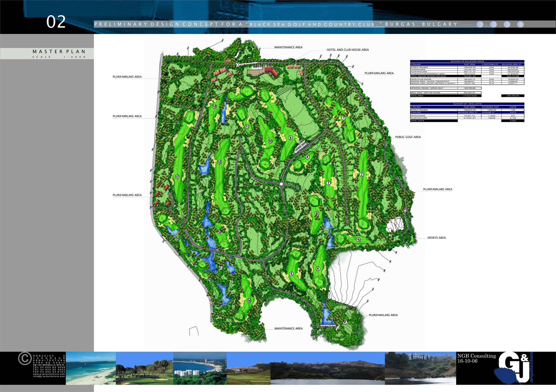This screenshot has height=392, width=556.
Task: Click the www.g-jarquitectura.com web address
Action: tap(49, 374)
